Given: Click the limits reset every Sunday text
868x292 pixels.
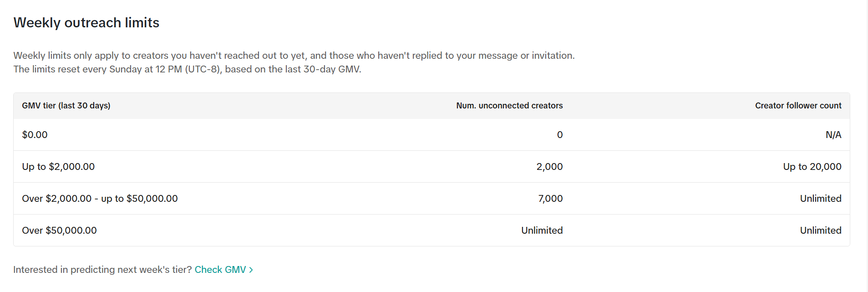Looking at the screenshot, I should coord(187,69).
